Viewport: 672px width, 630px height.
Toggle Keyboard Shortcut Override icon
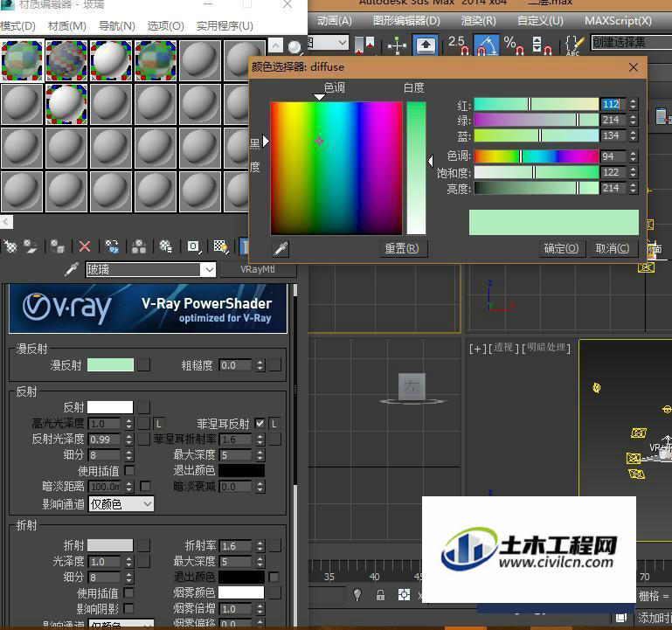[x=426, y=45]
